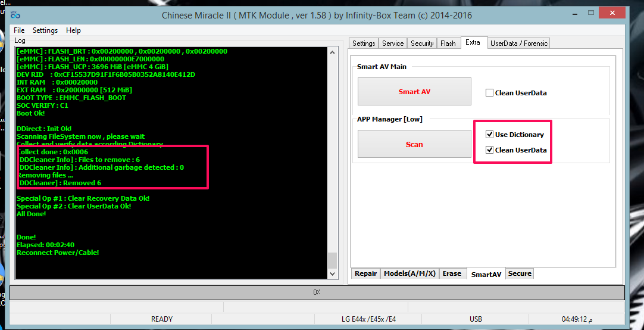Click 'Additional garbage detected : 0' log line

click(101, 167)
